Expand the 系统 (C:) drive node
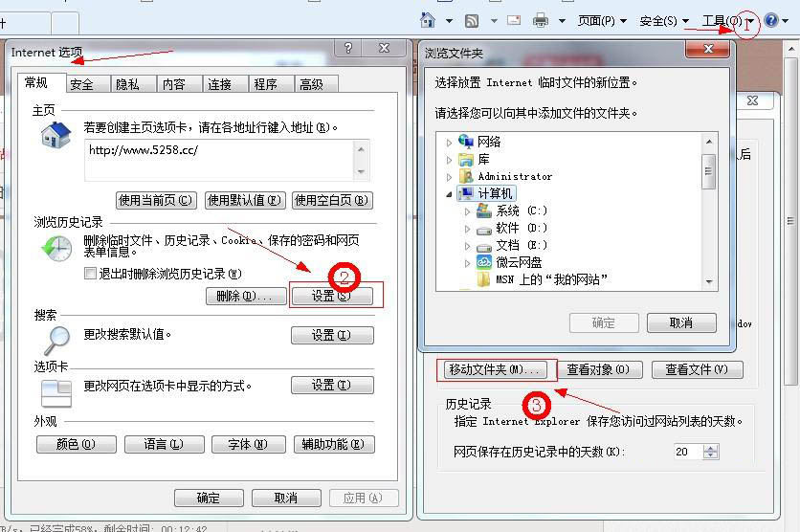This screenshot has width=800, height=532. click(x=467, y=211)
